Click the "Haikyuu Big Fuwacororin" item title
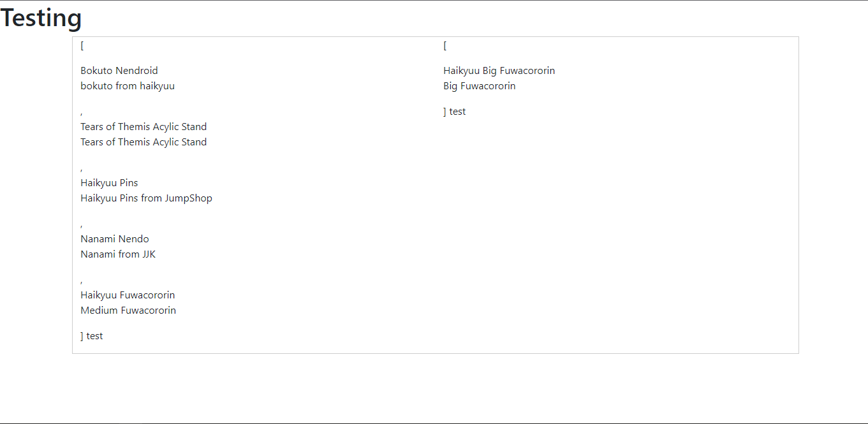Image resolution: width=868 pixels, height=424 pixels. (x=499, y=71)
